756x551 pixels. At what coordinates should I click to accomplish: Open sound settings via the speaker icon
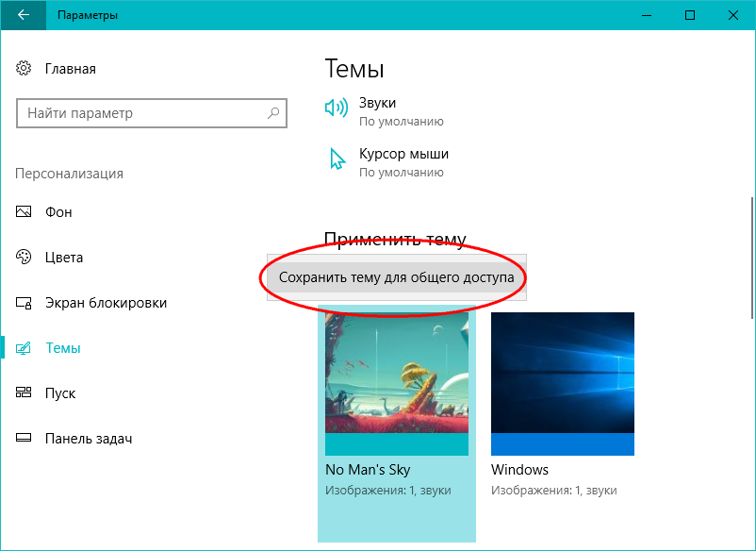[x=337, y=108]
